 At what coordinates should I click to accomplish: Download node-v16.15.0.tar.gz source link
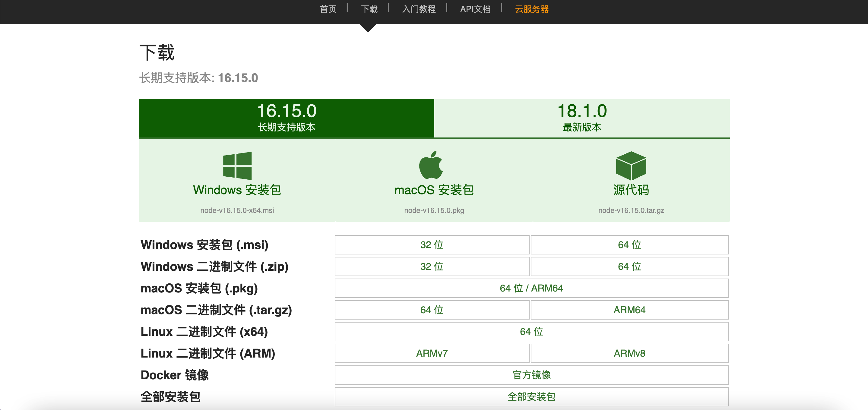coord(631,210)
